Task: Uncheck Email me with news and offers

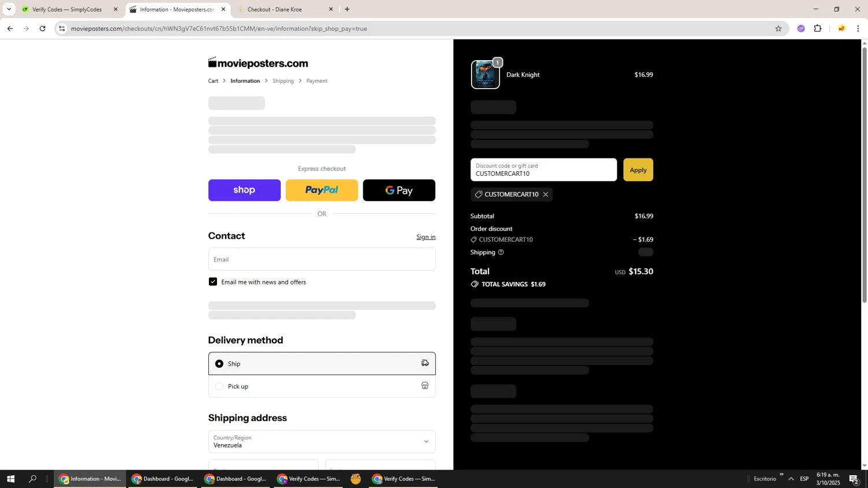Action: tap(213, 282)
